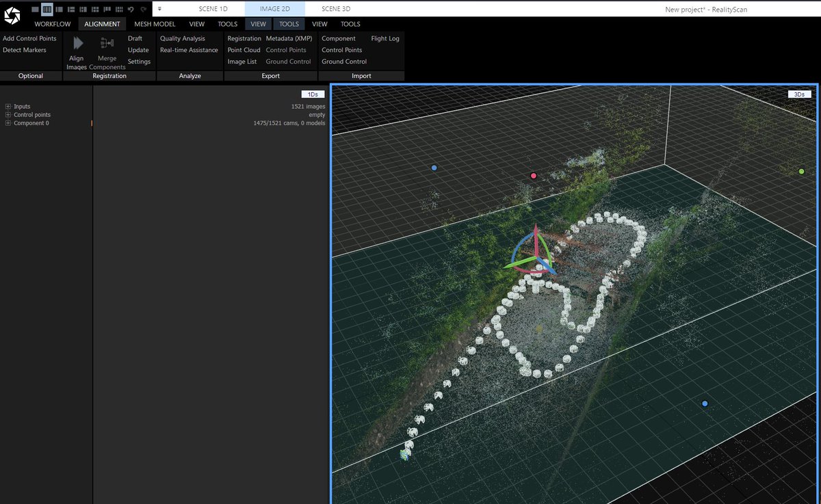Click the Merge Components icon
This screenshot has height=504, width=821.
coord(107,43)
